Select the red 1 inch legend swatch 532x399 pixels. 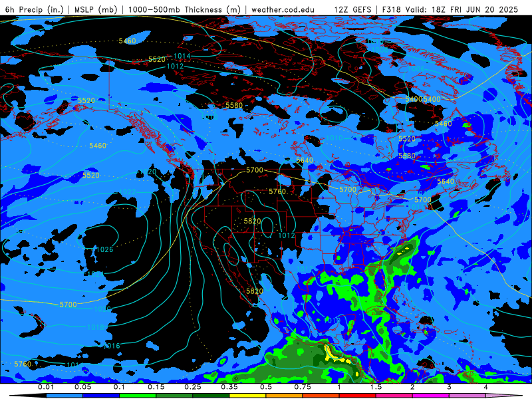click(358, 396)
